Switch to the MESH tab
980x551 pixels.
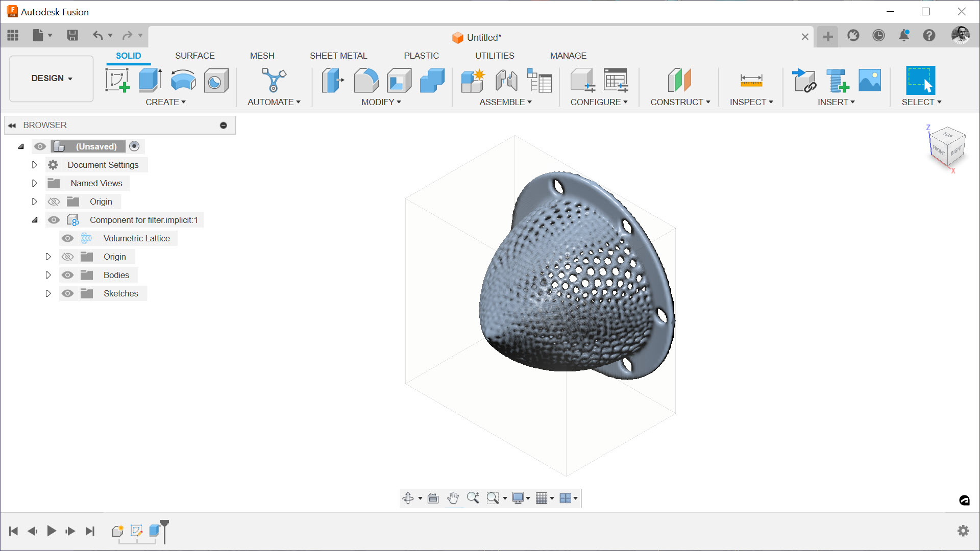(262, 56)
